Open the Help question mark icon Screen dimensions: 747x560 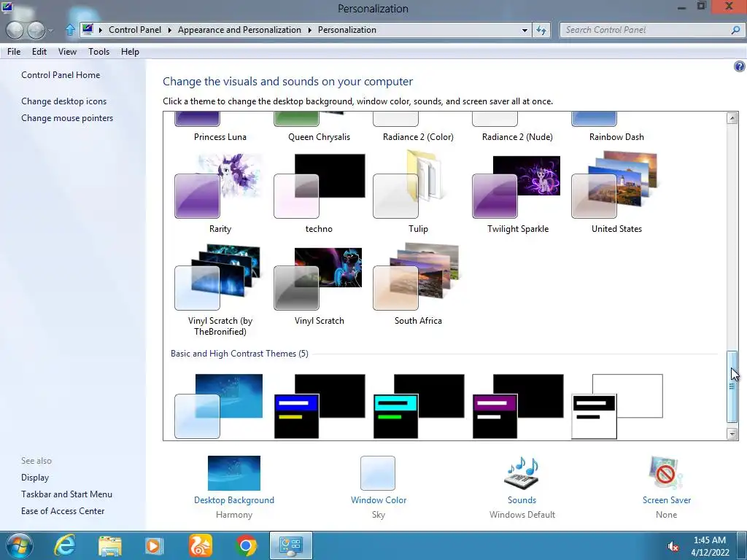[x=739, y=66]
